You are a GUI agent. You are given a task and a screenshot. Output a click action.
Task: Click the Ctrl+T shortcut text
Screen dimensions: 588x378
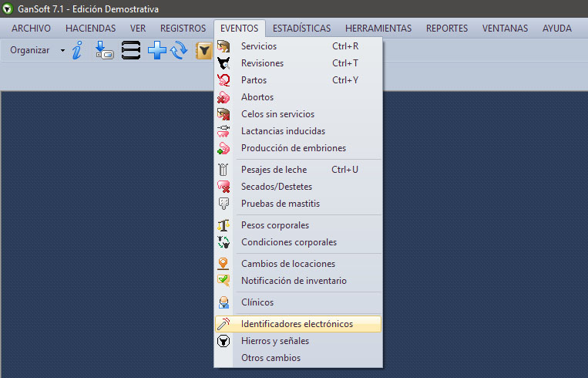345,63
